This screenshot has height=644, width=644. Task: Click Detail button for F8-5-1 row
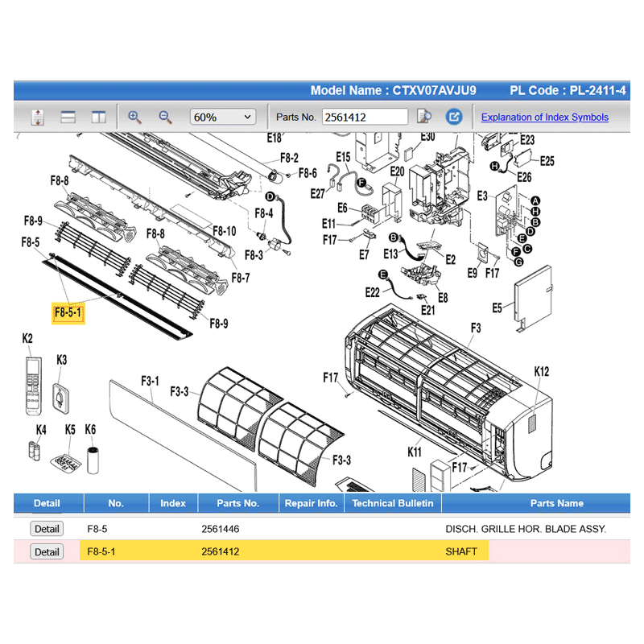tap(47, 551)
